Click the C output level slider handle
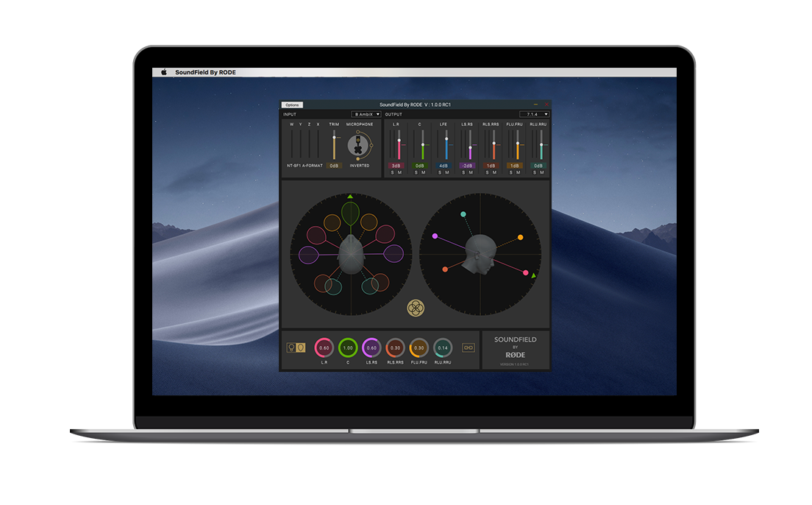This screenshot has width=812, height=505. tap(423, 145)
